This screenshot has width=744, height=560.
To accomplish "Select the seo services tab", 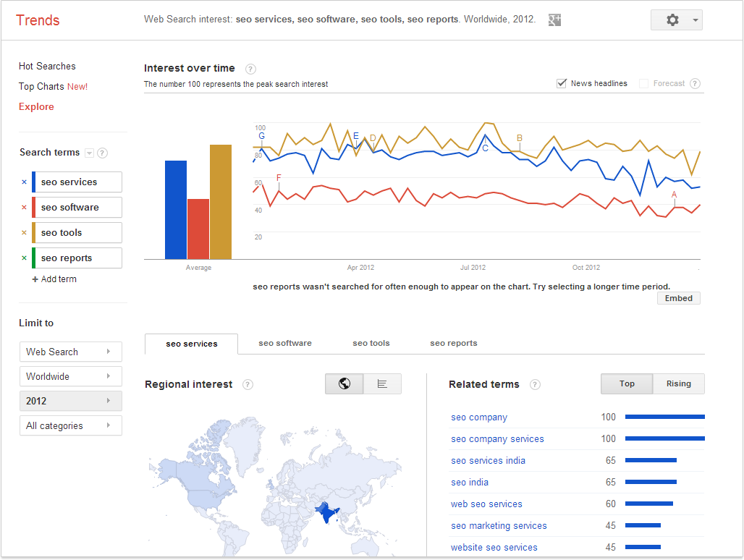I will (x=192, y=344).
